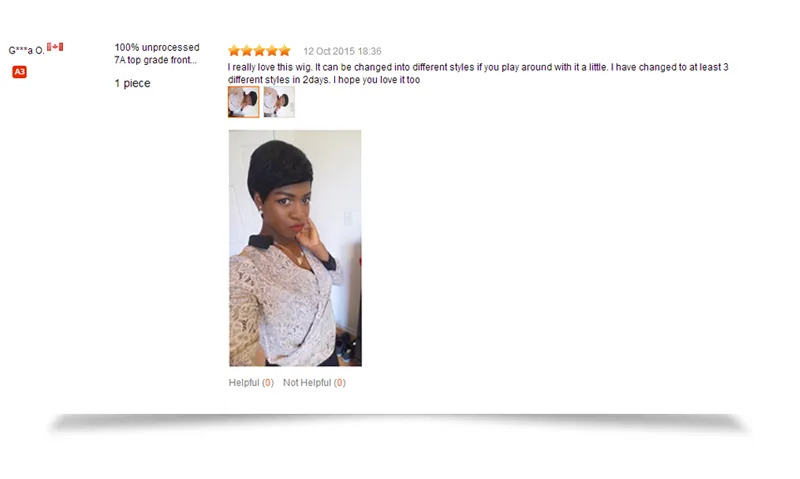Screen dimensions: 800x479
Task: Mark the review as Helpful
Action: 244,383
